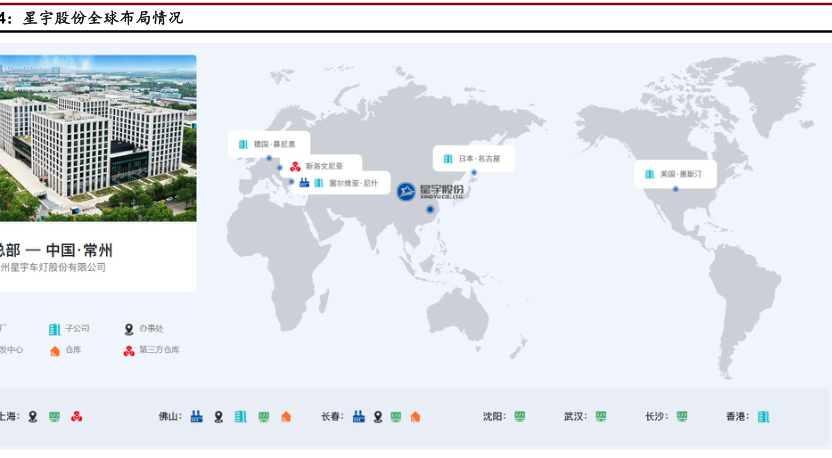Click the blue map dot at China headquarters
This screenshot has width=832, height=458.
431,210
